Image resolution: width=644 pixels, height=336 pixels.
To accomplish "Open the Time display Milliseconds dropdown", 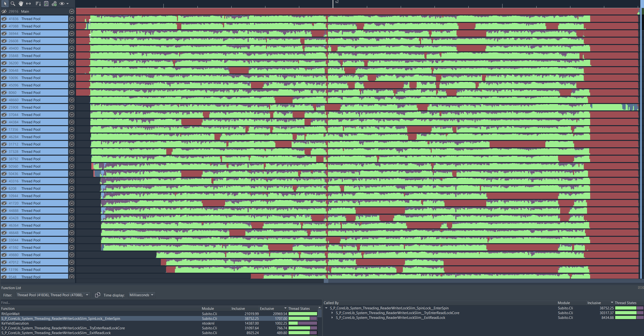I will tap(142, 295).
